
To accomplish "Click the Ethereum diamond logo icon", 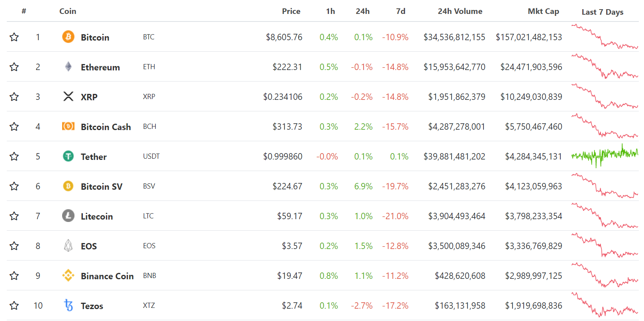I will tap(68, 67).
